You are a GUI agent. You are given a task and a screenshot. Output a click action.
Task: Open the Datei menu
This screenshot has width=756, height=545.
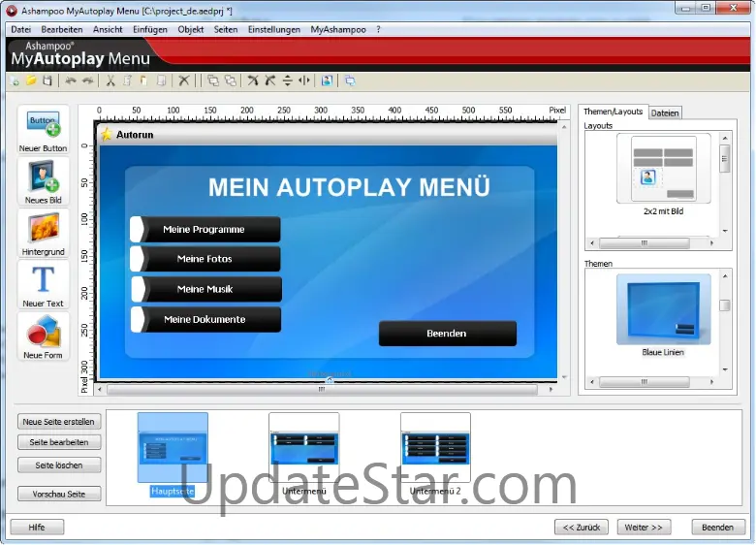(x=20, y=29)
